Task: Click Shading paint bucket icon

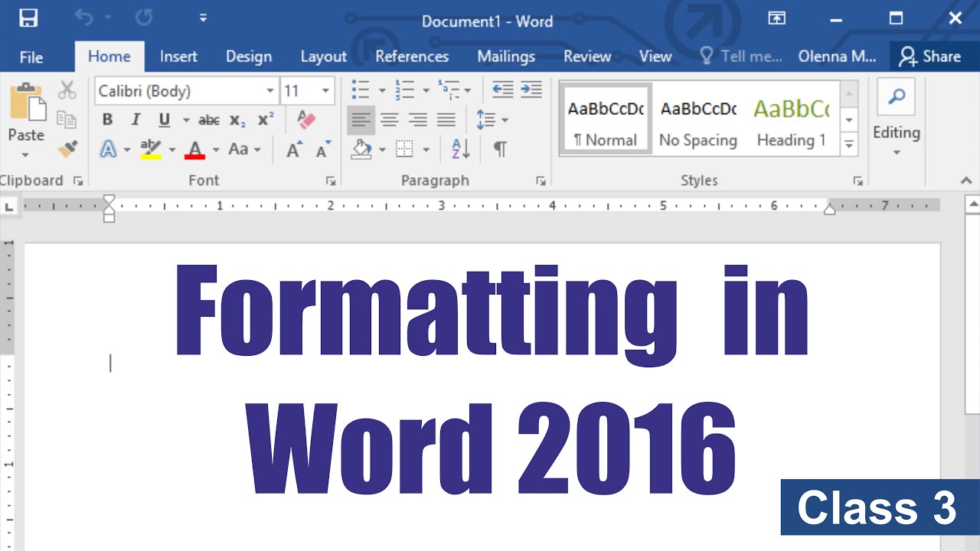Action: tap(361, 148)
